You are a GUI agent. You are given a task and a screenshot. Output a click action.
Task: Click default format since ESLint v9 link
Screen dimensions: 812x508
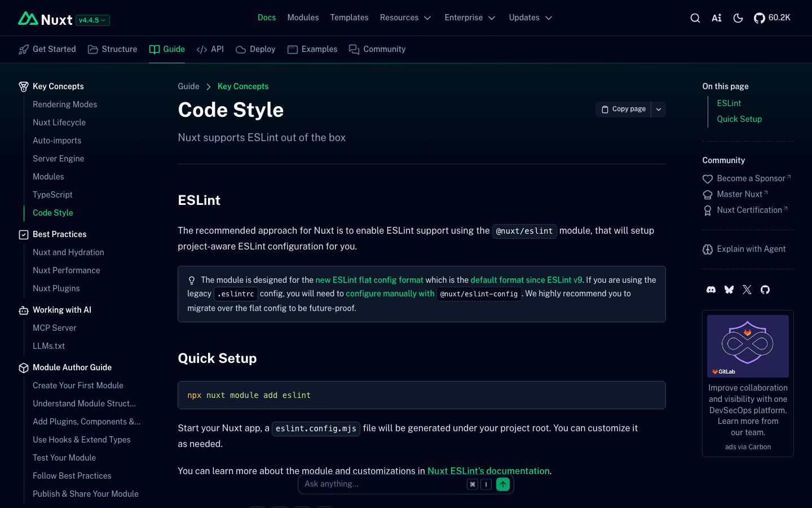[526, 280]
